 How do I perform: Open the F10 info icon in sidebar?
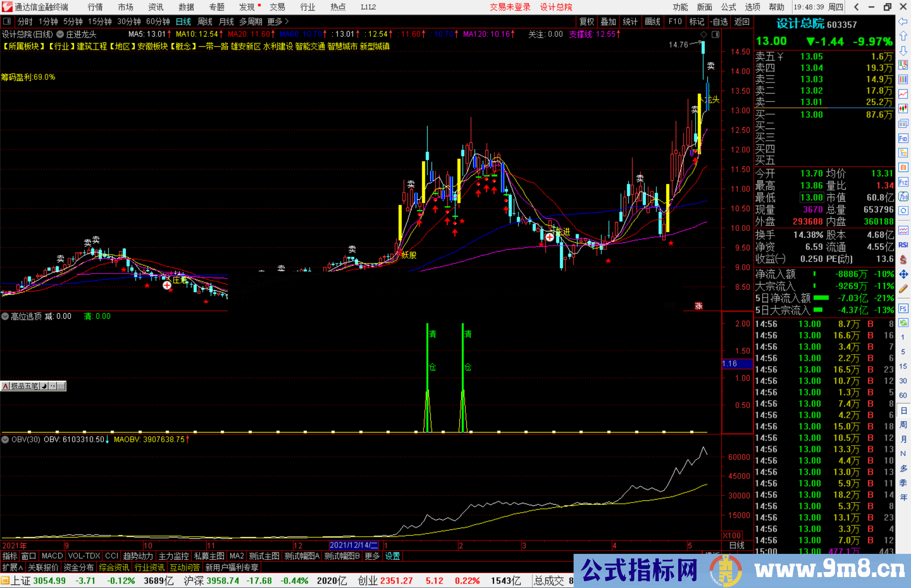point(903,138)
